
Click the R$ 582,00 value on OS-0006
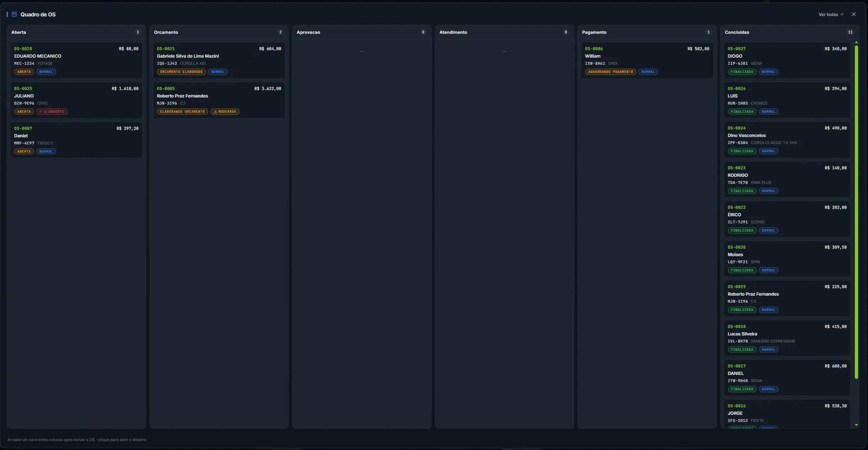(698, 49)
